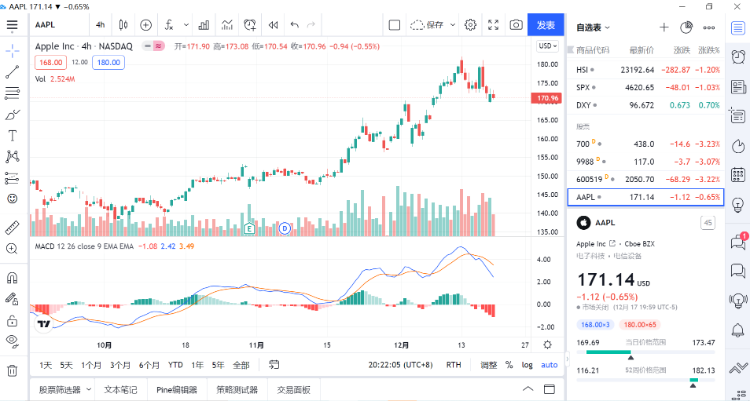Select the magnet mode tool
The height and width of the screenshot is (401, 750).
pos(12,277)
